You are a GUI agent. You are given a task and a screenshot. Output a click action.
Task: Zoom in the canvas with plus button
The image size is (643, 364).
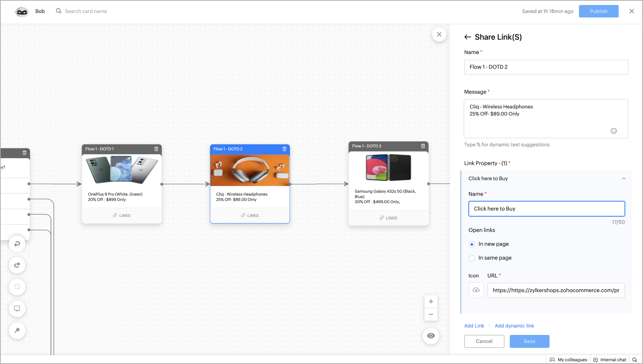pyautogui.click(x=431, y=302)
